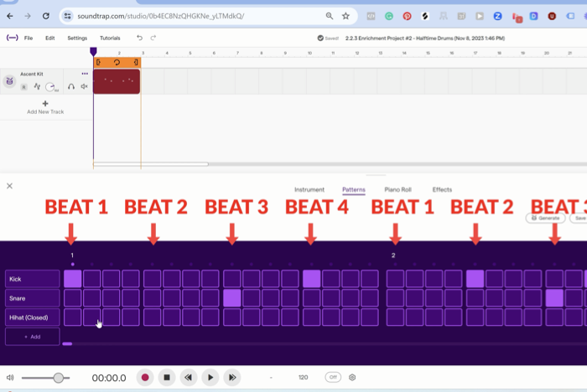Open the Pinterest extension icon

tap(407, 16)
